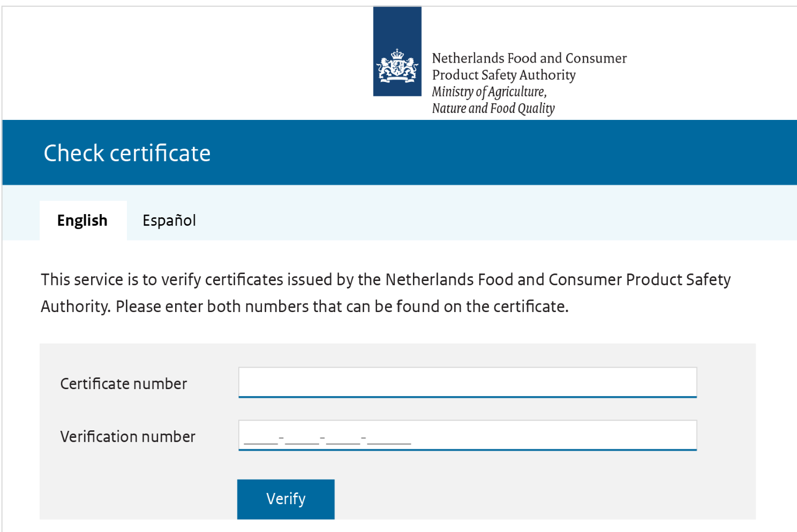This screenshot has height=532, width=797.
Task: Click the Verify button
Action: pos(286,499)
